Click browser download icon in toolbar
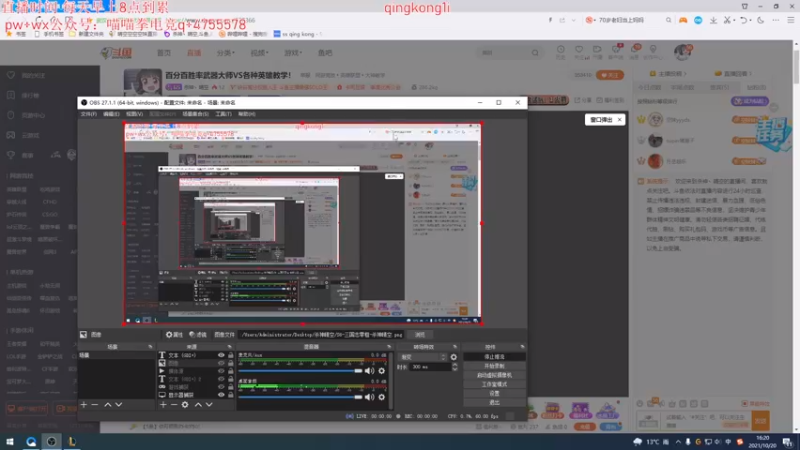800x450 pixels. coord(713,20)
